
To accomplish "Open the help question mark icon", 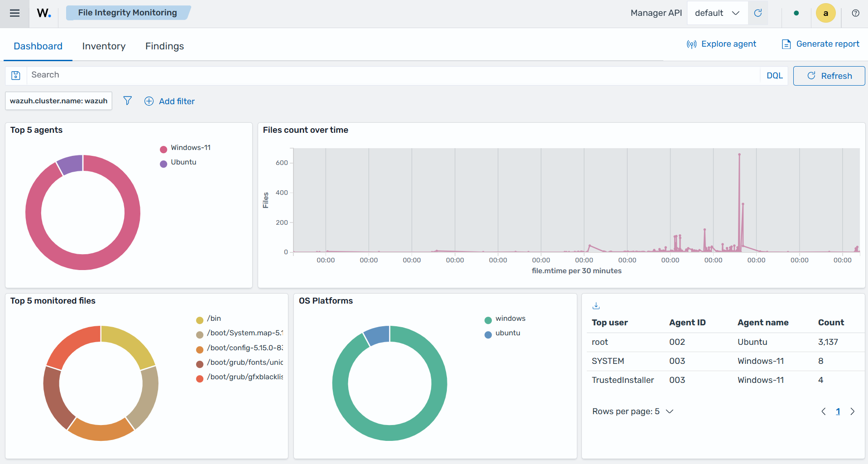I will pyautogui.click(x=855, y=13).
